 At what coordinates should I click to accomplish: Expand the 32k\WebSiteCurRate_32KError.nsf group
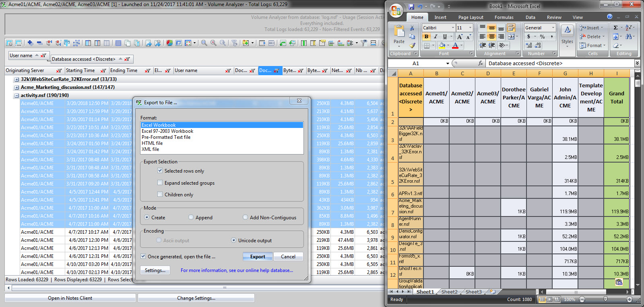(17, 79)
